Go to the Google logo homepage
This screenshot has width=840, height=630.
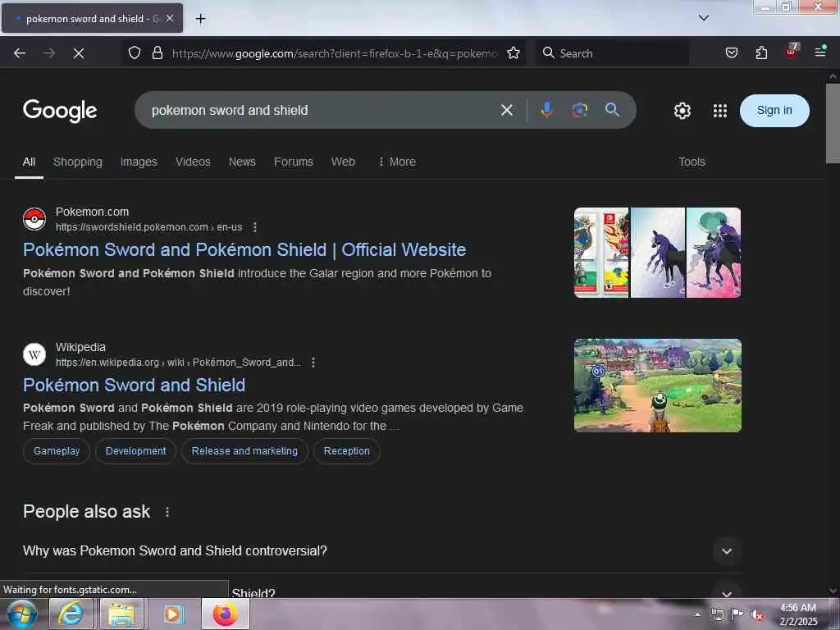point(60,111)
